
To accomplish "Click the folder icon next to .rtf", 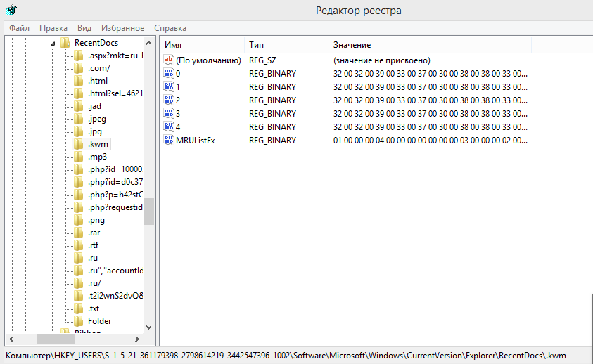I will (78, 245).
